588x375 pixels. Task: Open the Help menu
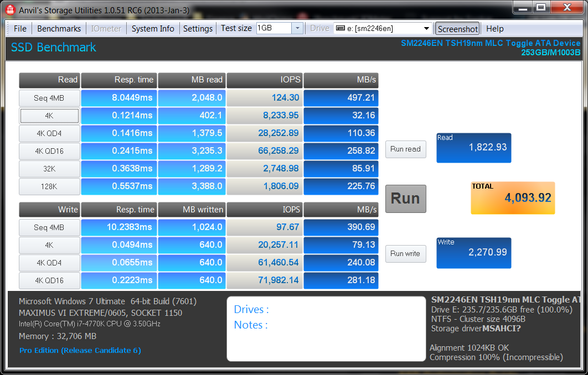tap(494, 29)
